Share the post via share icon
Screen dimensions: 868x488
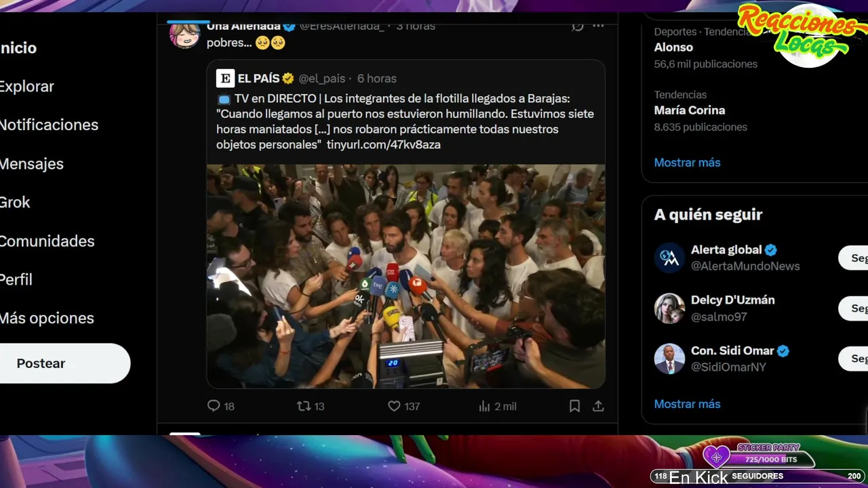click(x=598, y=406)
